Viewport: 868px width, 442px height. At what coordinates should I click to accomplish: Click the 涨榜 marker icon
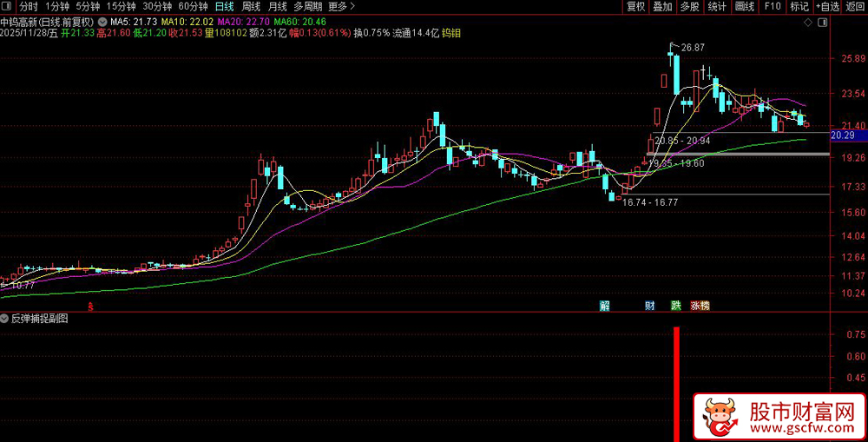[x=699, y=306]
